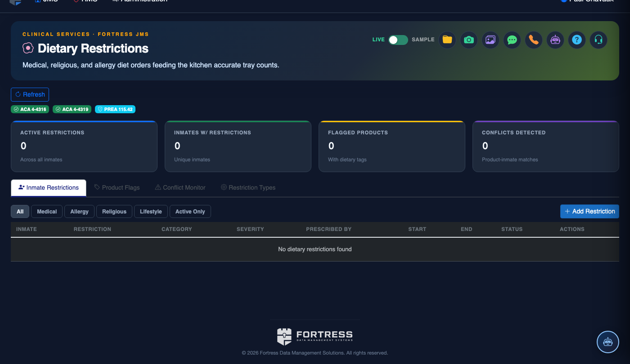630x364 pixels.
Task: Click the Severity column header
Action: tap(250, 229)
